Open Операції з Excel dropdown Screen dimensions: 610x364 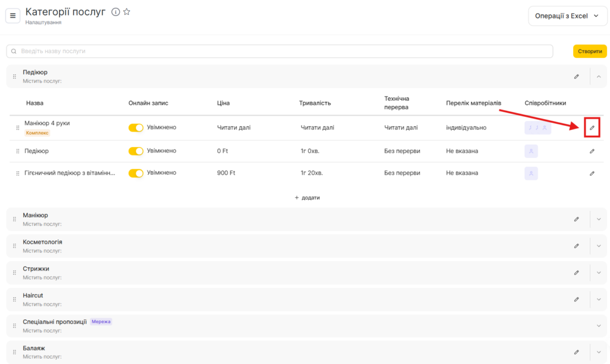point(567,16)
